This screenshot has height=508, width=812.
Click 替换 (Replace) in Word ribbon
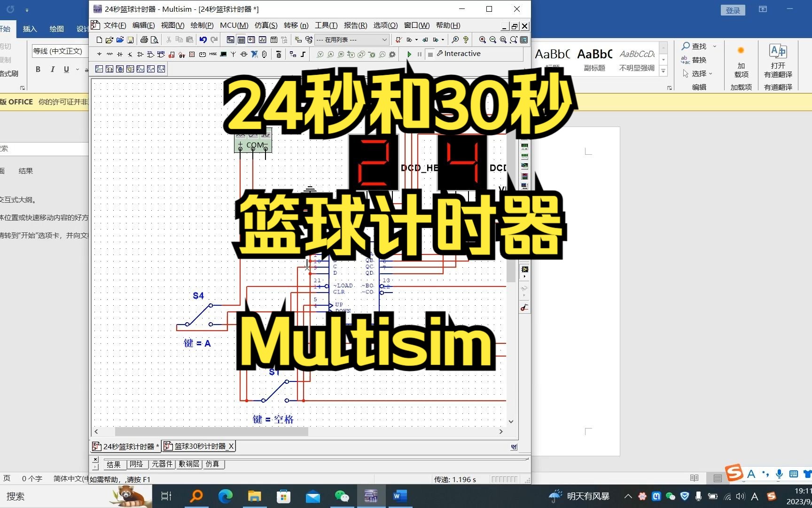point(694,60)
